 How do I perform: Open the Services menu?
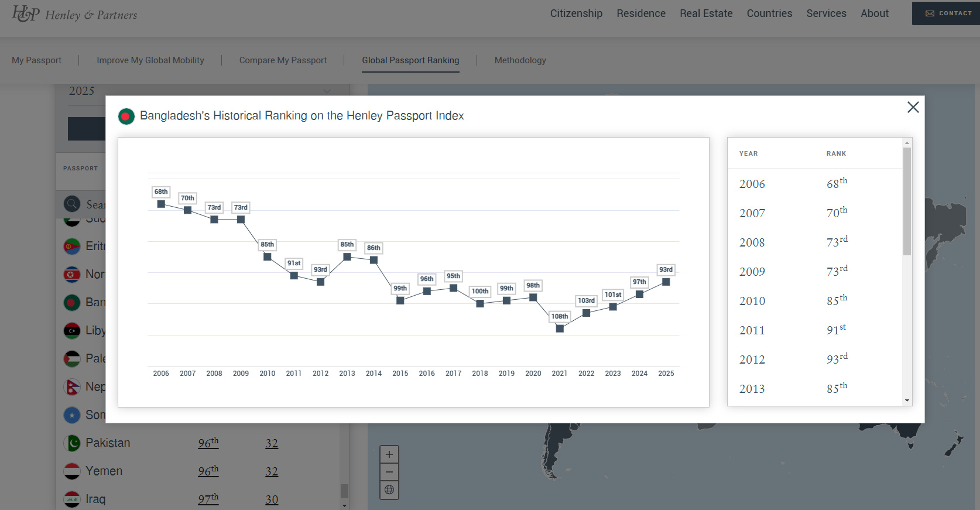(x=826, y=13)
